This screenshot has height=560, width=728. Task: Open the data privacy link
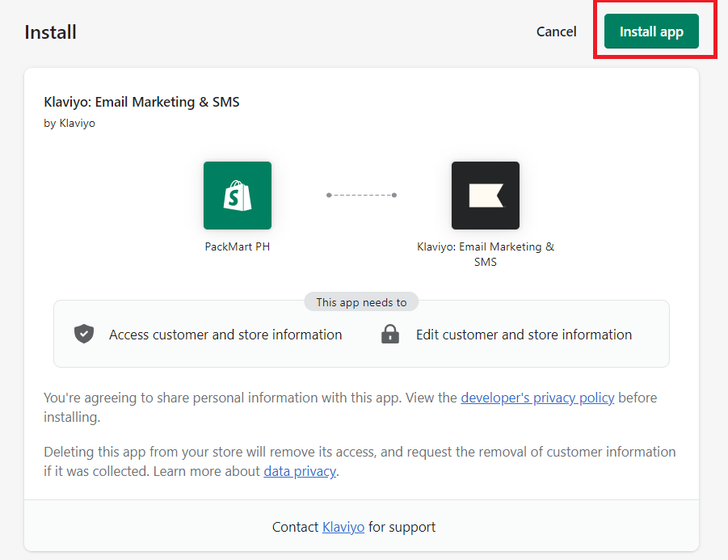(300, 471)
